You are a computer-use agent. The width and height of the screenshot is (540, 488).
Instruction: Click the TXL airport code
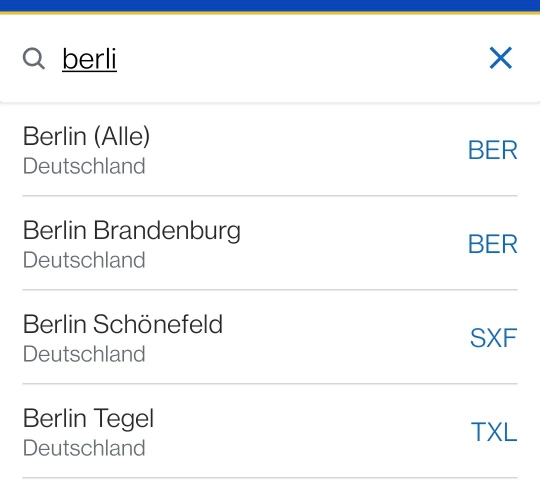point(494,432)
